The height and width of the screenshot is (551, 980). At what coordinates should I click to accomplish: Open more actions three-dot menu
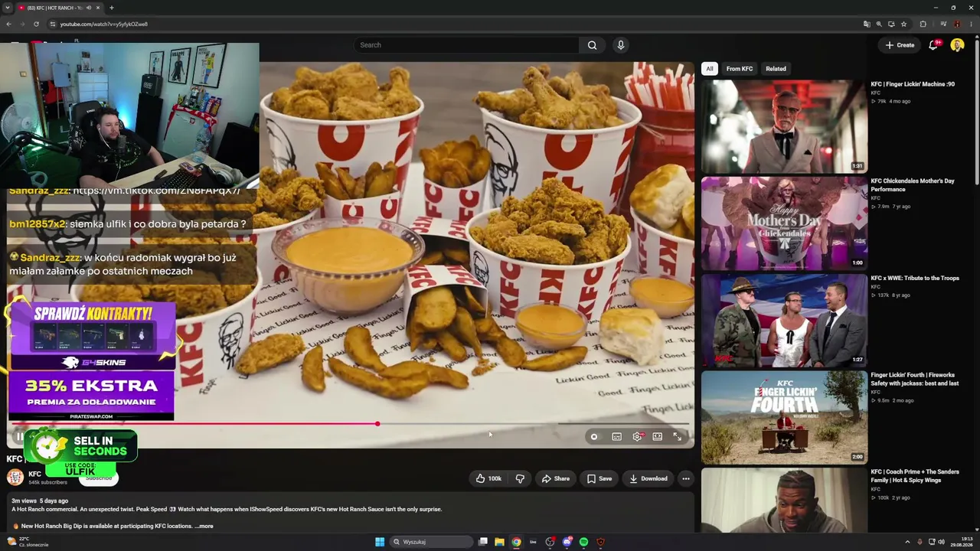pos(686,478)
